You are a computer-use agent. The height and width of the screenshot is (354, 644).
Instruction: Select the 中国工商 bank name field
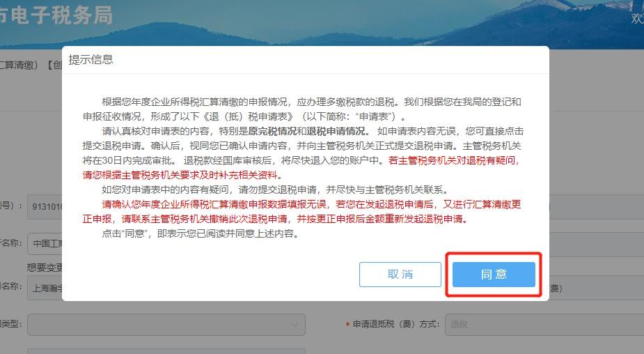(x=45, y=244)
